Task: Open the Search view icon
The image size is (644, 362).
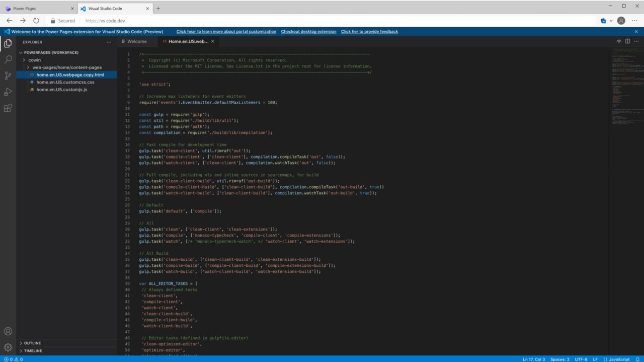Action: pyautogui.click(x=8, y=59)
